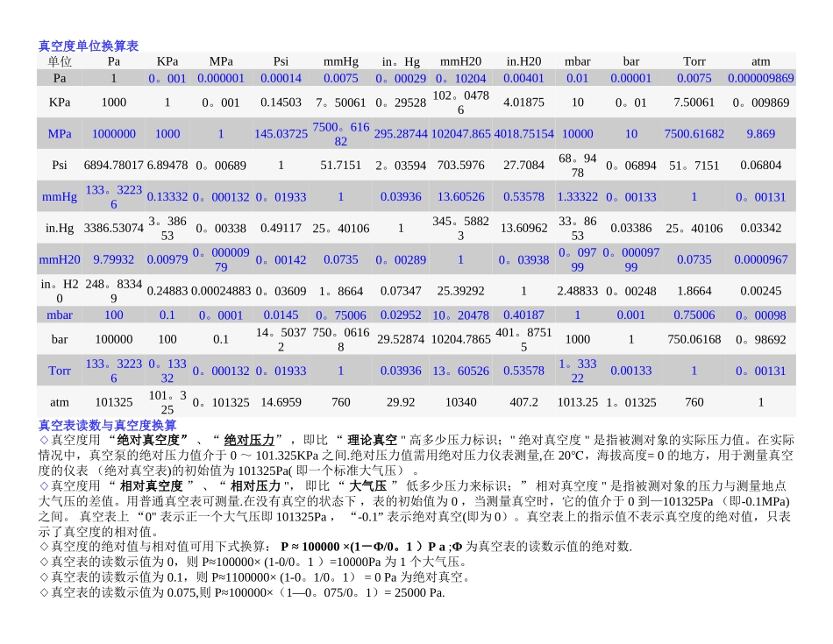The image size is (833, 644).
Task: Select the cell 0.0145
Action: tap(281, 315)
